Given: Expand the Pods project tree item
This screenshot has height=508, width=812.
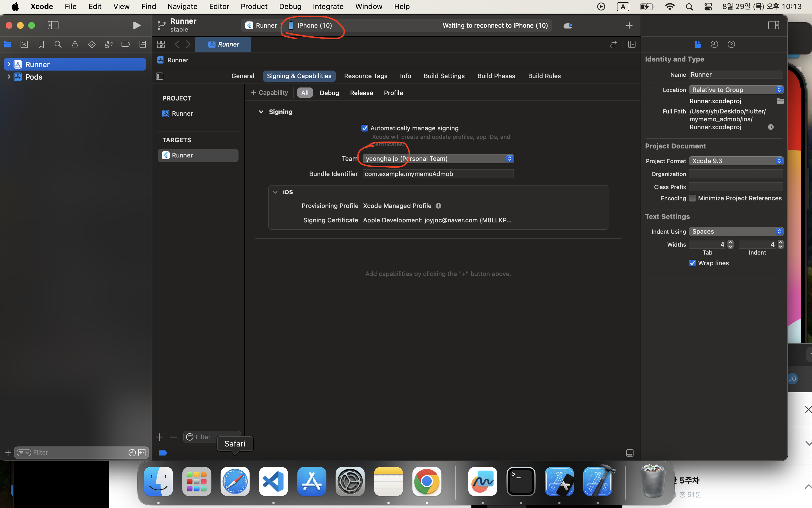Looking at the screenshot, I should (9, 76).
